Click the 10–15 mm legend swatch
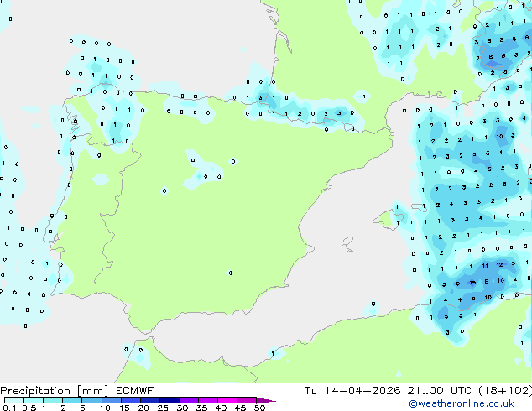The width and height of the screenshot is (532, 411). [111, 400]
